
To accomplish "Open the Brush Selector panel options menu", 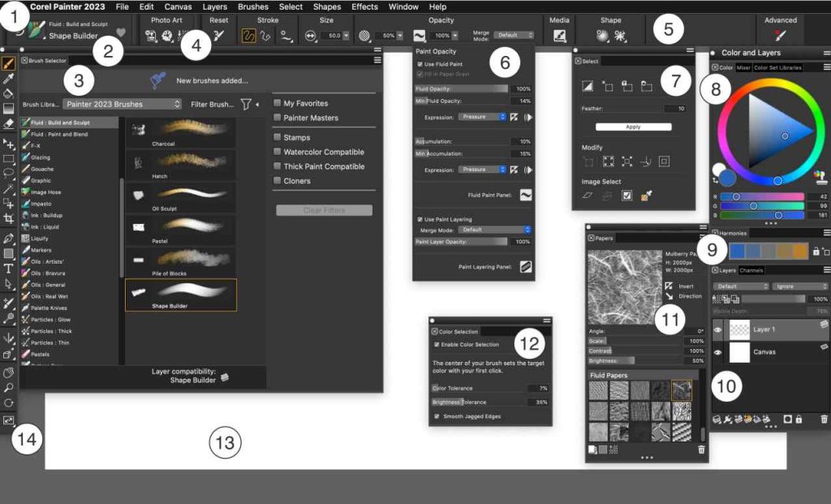I will point(377,60).
